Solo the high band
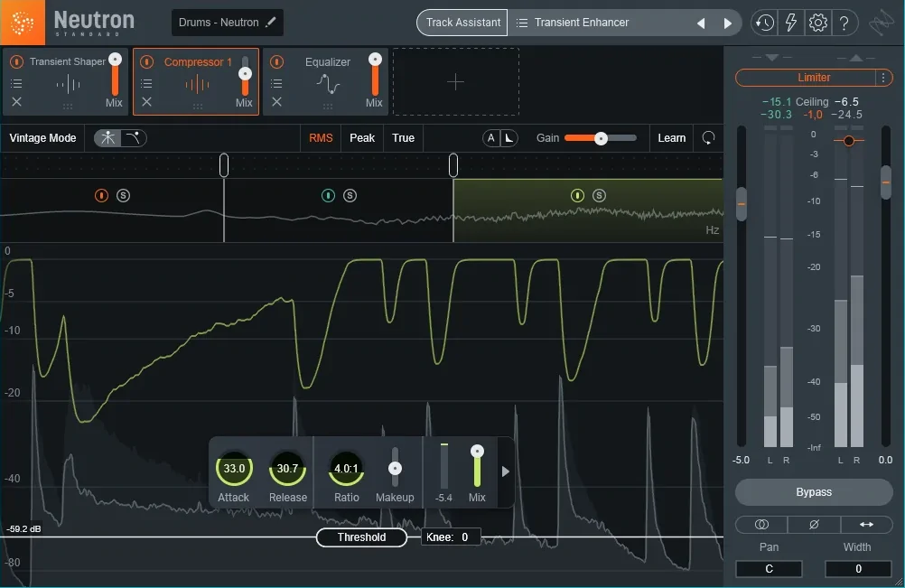905x588 pixels. (x=599, y=196)
